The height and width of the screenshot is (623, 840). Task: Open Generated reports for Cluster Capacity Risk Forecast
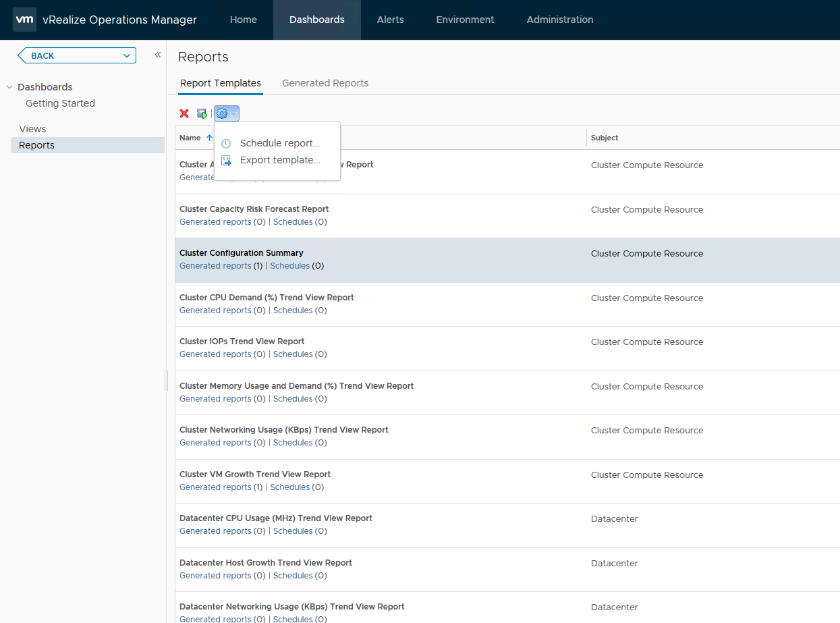click(x=215, y=222)
